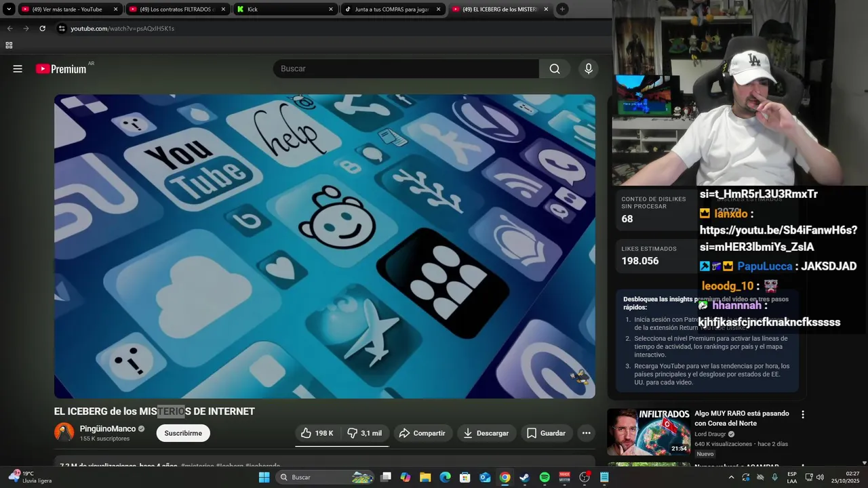Close the Kick tab
This screenshot has height=488, width=868.
(x=331, y=9)
